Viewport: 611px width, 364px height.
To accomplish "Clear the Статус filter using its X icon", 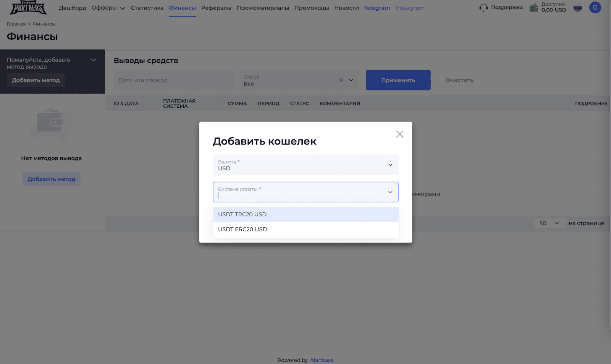I will (x=341, y=80).
